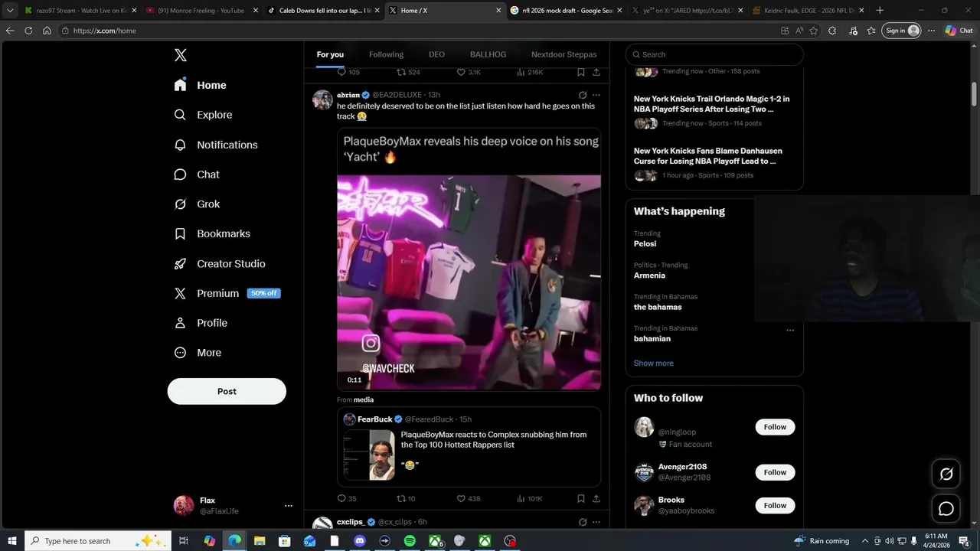Open trending topic Pelosi
This screenshot has width=980, height=551.
click(645, 243)
